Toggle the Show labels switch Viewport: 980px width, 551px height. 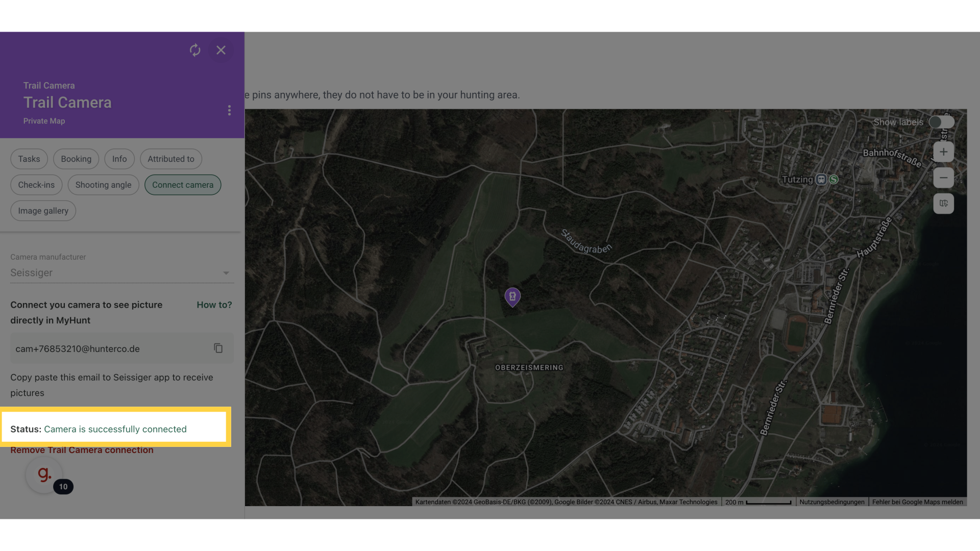point(941,122)
